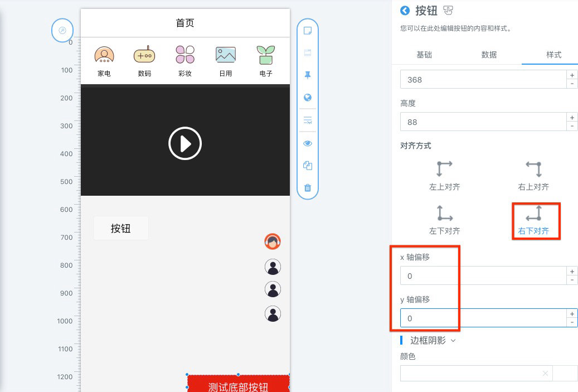Click the 家电 category icon

(104, 55)
